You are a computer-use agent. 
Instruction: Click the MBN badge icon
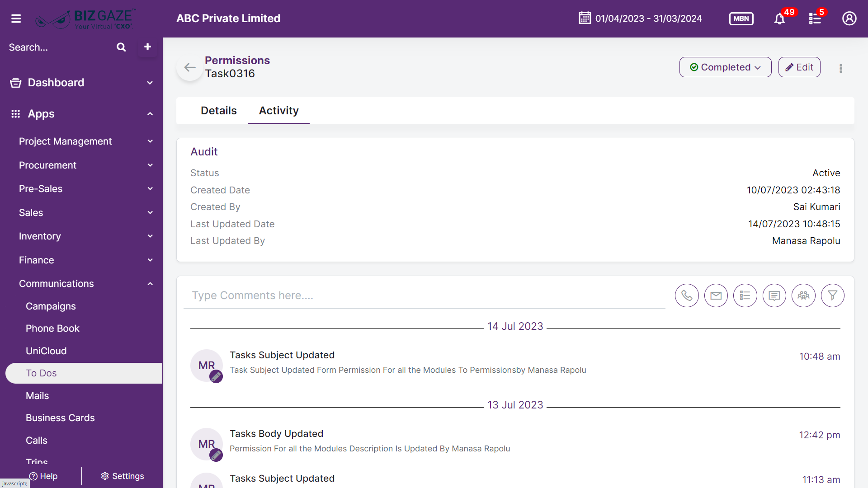[x=741, y=19]
